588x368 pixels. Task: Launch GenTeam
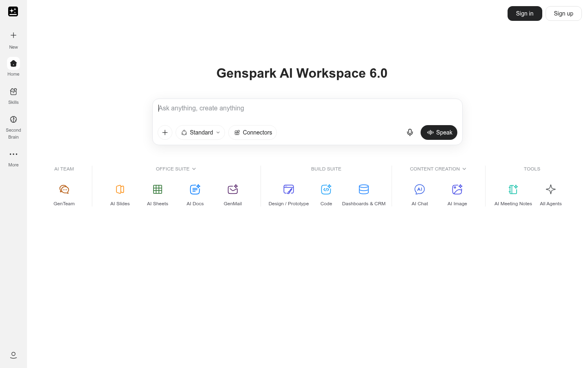[x=64, y=195]
